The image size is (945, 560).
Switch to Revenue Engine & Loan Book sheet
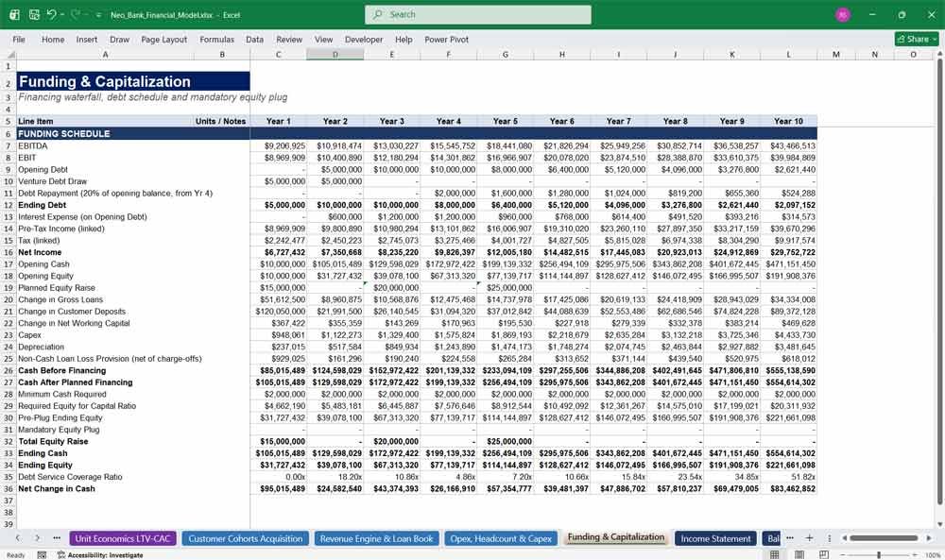tap(376, 538)
